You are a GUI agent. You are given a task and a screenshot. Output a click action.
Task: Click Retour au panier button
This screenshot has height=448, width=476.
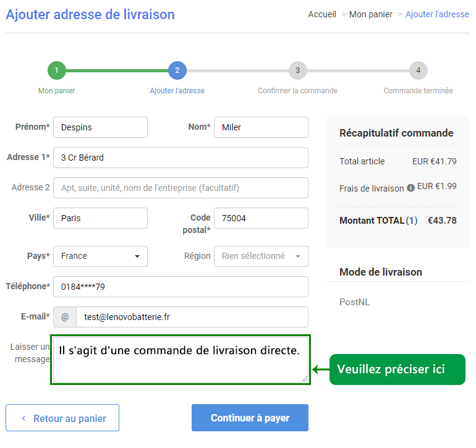click(62, 418)
